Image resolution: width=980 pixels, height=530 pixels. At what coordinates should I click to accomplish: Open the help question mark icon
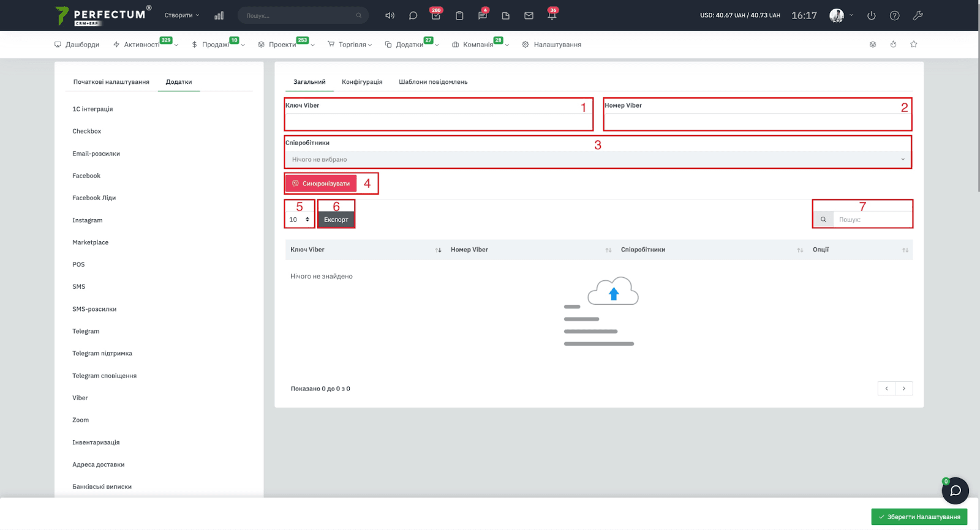[x=895, y=15]
